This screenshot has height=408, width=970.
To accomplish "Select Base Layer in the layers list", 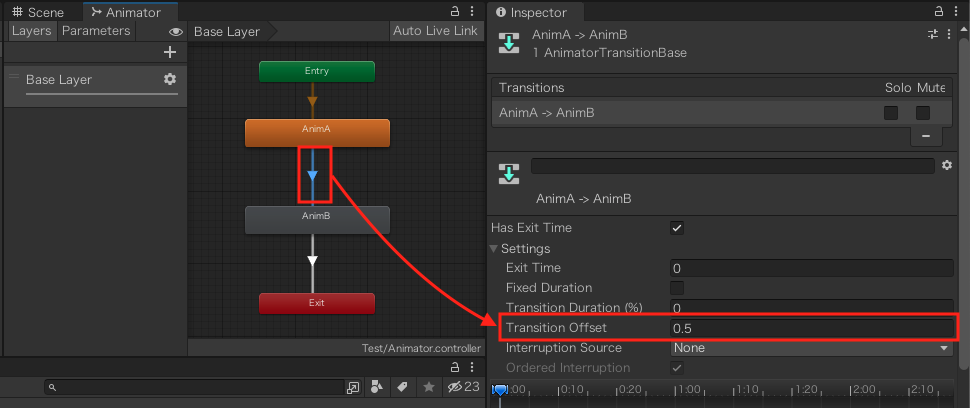I will coord(95,84).
